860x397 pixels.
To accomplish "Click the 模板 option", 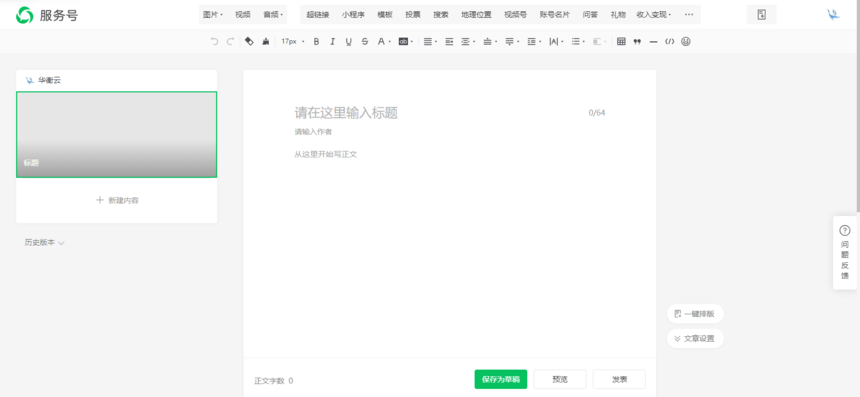I will [x=385, y=15].
